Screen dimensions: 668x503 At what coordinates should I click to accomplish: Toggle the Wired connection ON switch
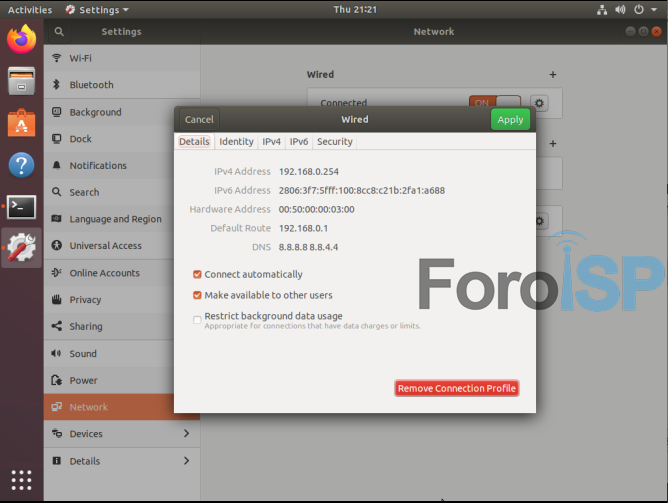coord(494,103)
